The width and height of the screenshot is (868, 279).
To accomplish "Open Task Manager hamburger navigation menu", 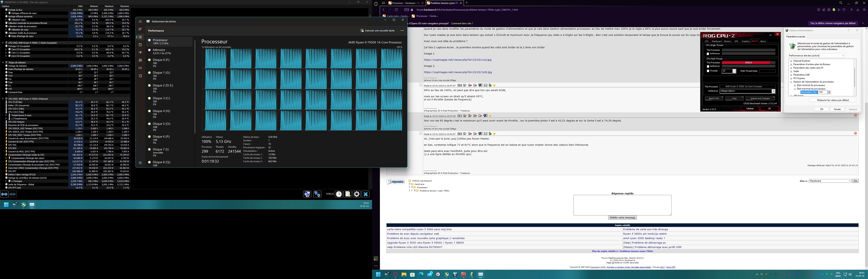I will 140,22.
